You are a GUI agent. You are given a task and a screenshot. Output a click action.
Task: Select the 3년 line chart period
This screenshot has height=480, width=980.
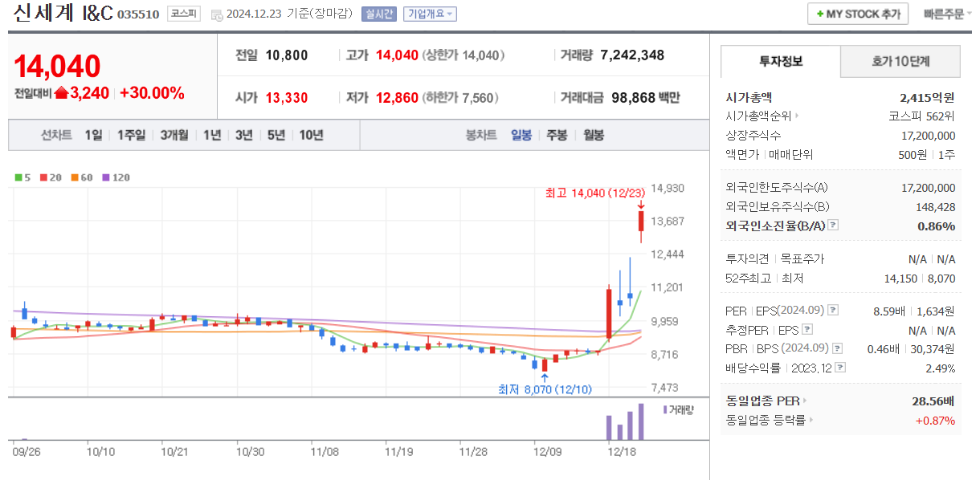pyautogui.click(x=244, y=135)
